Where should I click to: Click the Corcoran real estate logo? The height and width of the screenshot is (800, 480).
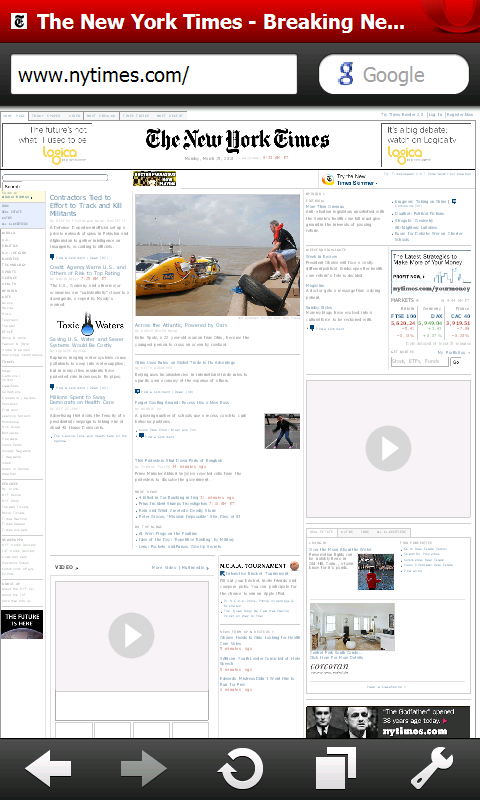coord(330,669)
